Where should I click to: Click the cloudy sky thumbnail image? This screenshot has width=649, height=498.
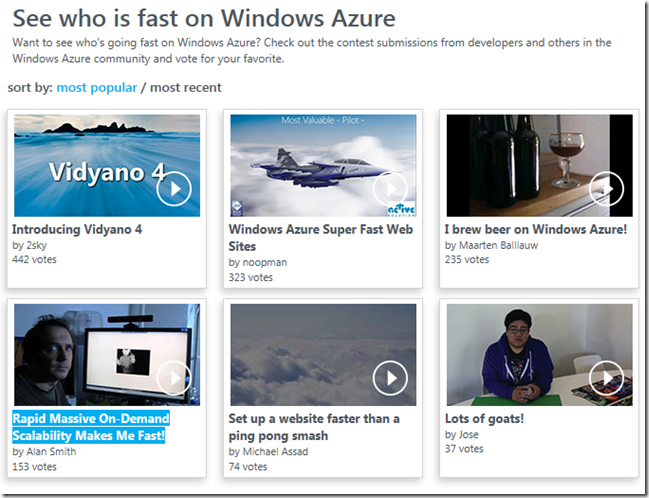[323, 355]
